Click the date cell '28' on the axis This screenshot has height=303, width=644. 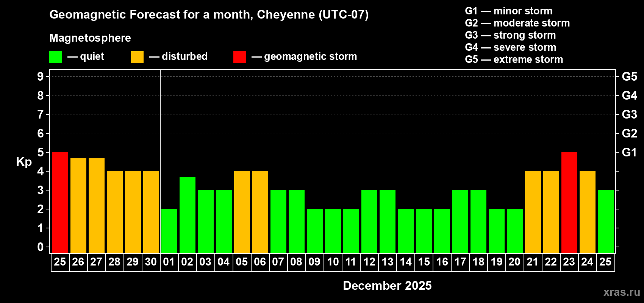pos(115,262)
